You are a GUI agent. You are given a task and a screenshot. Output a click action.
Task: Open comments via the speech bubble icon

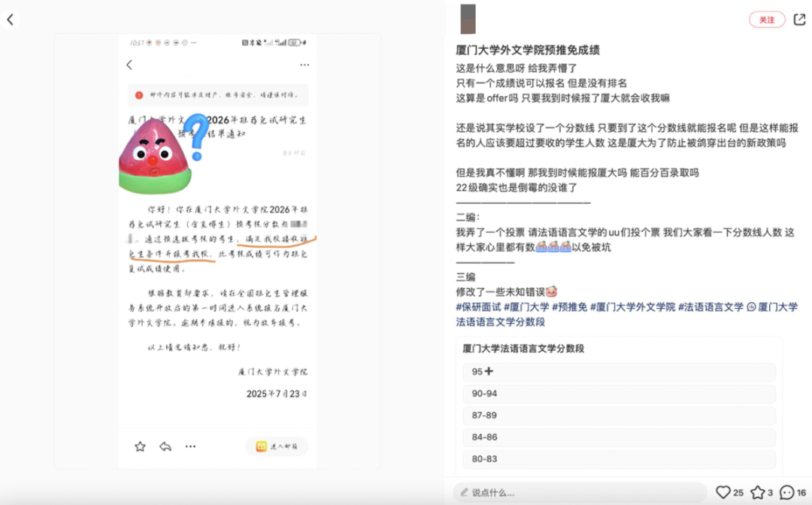tap(786, 493)
